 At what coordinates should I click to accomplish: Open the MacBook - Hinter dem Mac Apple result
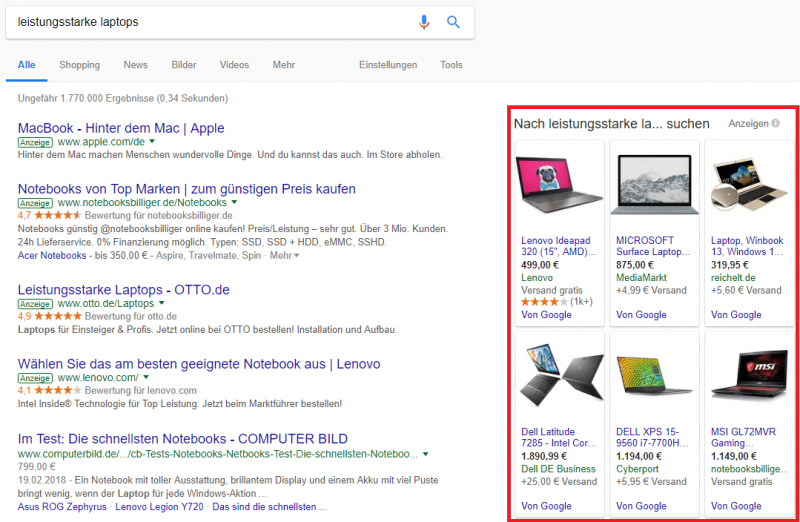(x=121, y=128)
